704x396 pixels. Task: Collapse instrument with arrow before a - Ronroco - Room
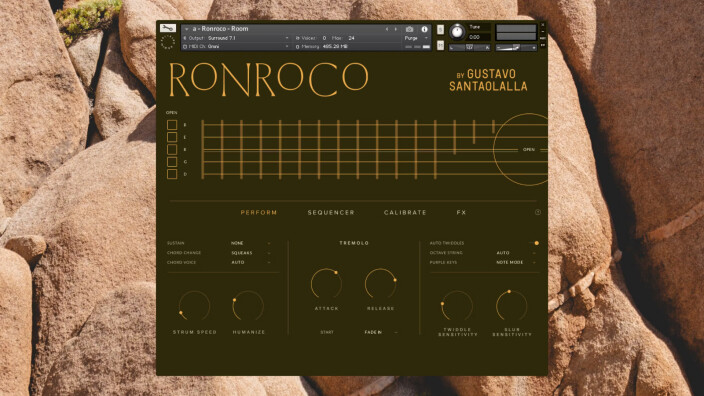[186, 29]
